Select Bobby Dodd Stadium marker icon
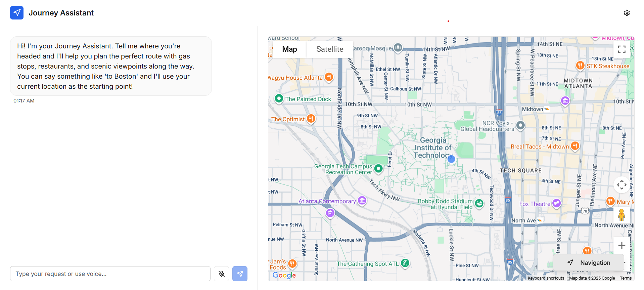The image size is (644, 290). [x=479, y=203]
